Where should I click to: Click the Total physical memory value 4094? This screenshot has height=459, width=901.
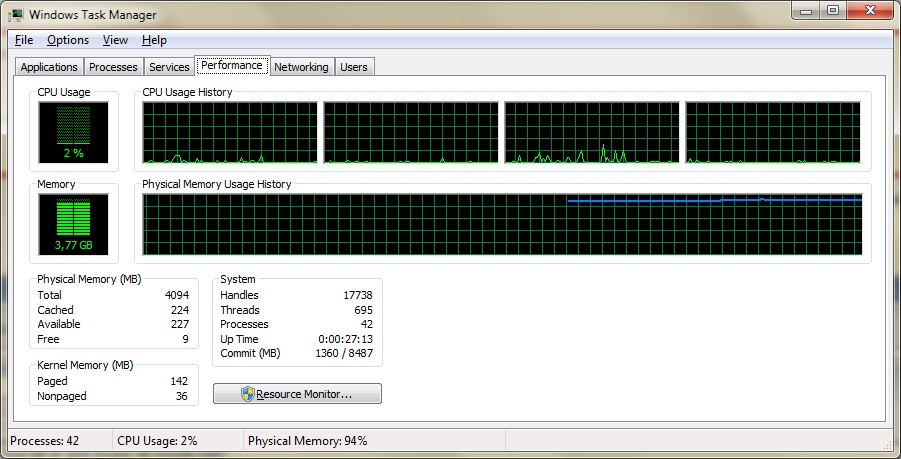pos(176,295)
